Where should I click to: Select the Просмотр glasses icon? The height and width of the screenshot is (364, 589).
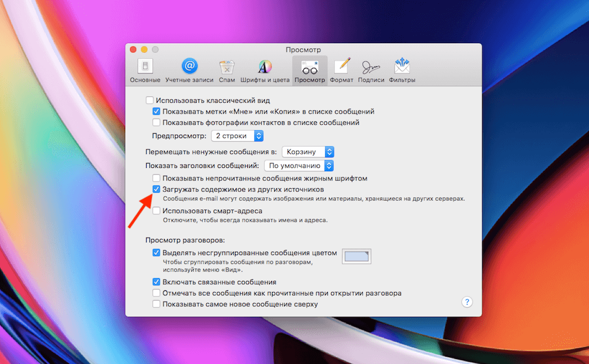pyautogui.click(x=310, y=67)
